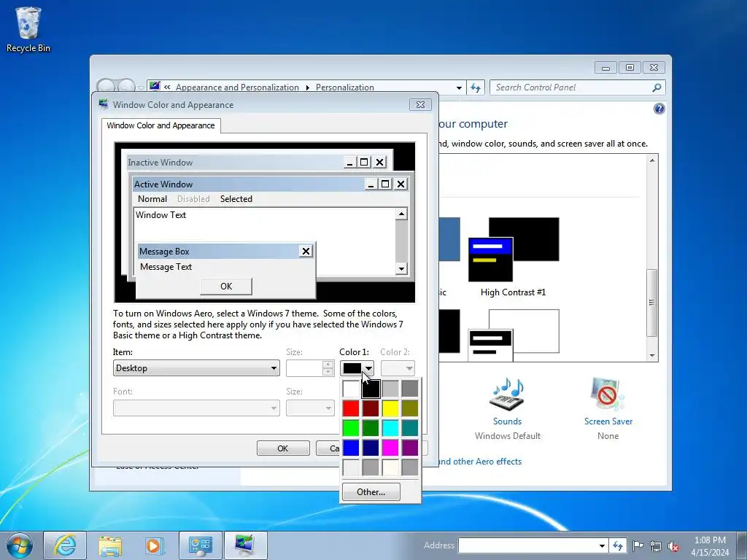Open the Item dropdown showing Desktop
This screenshot has height=560, width=747.
tap(196, 368)
